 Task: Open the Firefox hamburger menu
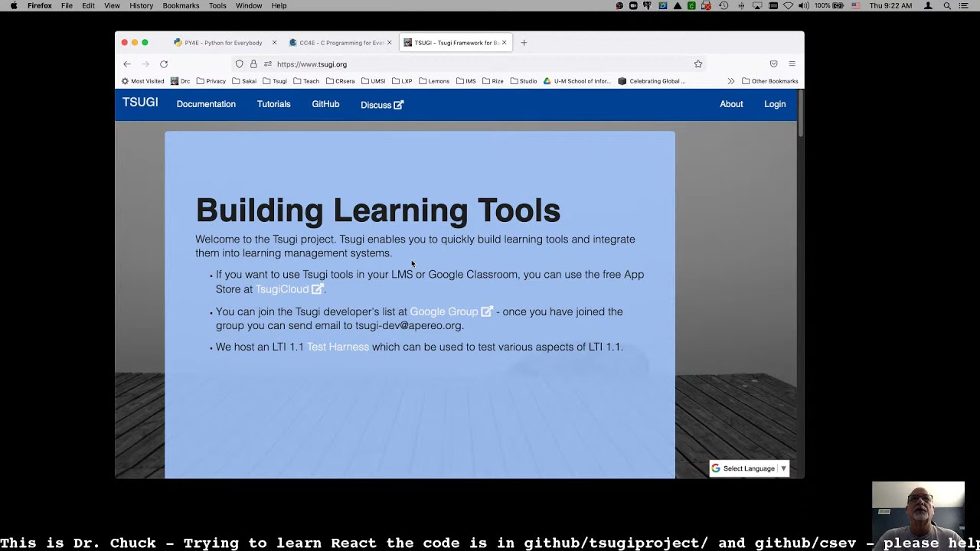tap(792, 64)
